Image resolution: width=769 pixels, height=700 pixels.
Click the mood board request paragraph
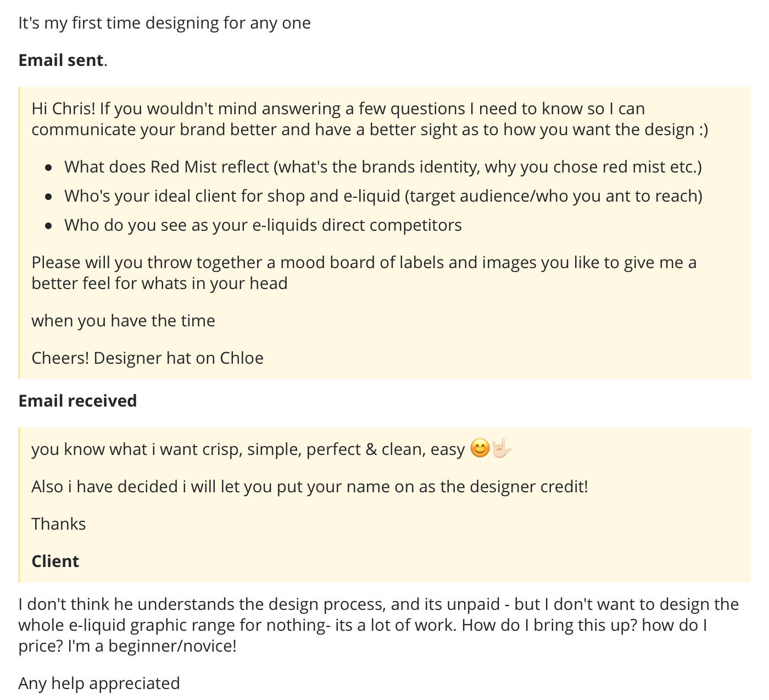tap(364, 273)
